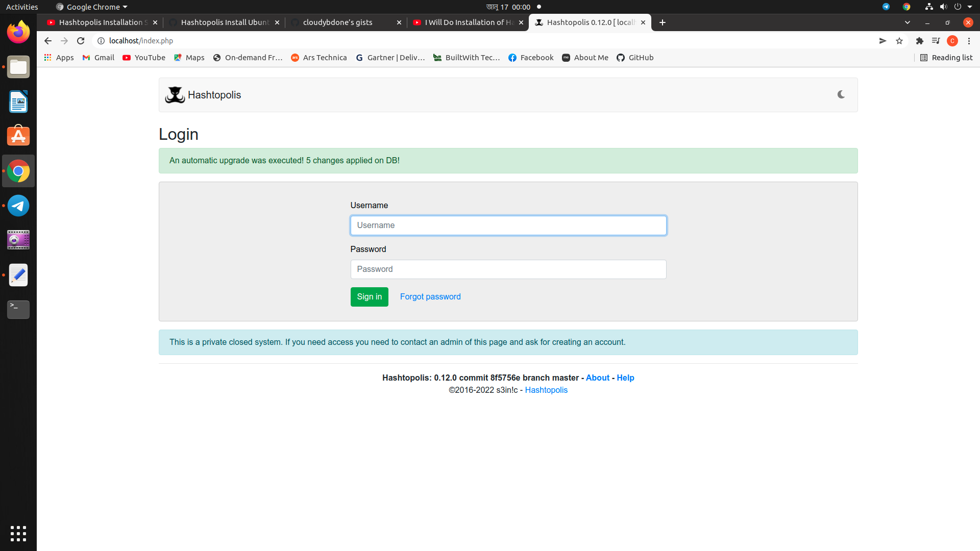Click the Username input field
Image resolution: width=980 pixels, height=551 pixels.
point(508,225)
